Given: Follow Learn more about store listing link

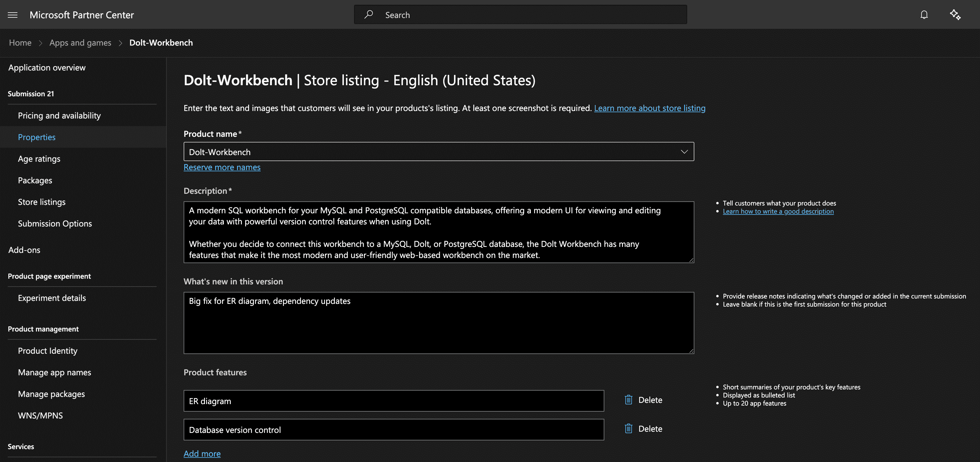Looking at the screenshot, I should point(649,108).
